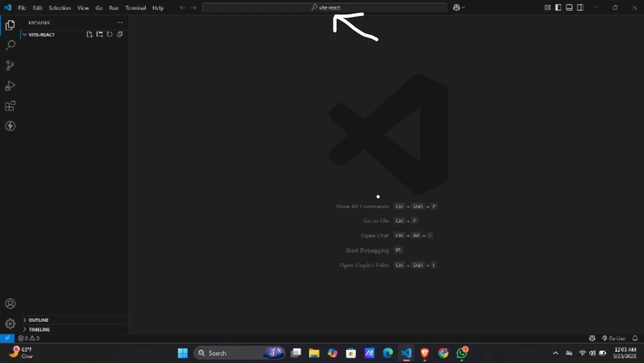This screenshot has height=363, width=644.
Task: Open Brave browser from taskbar
Action: tap(424, 353)
